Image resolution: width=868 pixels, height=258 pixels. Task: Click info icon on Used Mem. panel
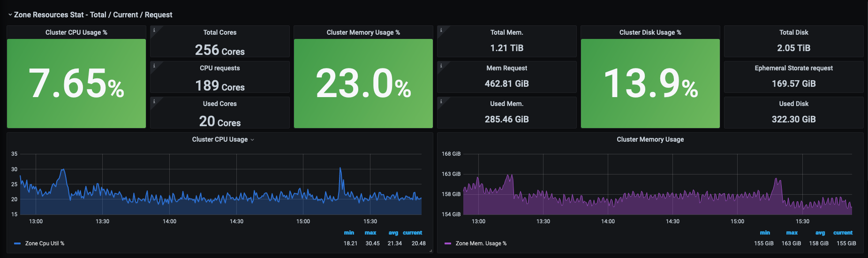pyautogui.click(x=441, y=101)
